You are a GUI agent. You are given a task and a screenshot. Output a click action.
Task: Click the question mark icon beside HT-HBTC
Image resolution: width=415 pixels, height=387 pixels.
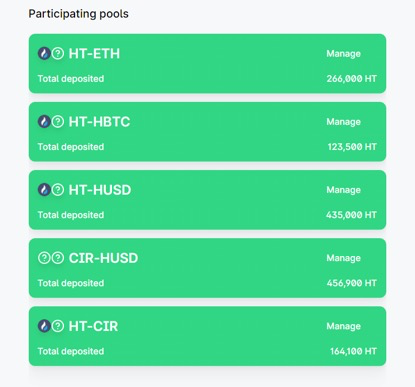[x=58, y=122]
